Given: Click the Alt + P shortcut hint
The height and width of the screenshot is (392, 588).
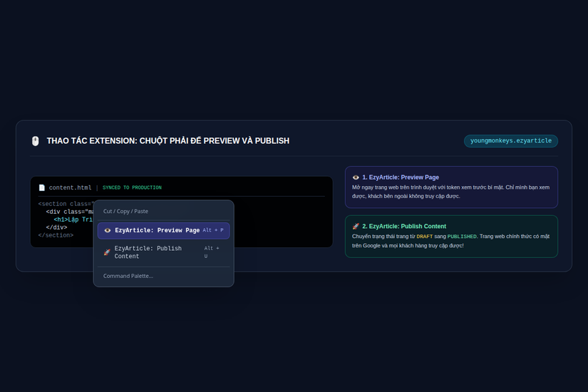Looking at the screenshot, I should [213, 230].
